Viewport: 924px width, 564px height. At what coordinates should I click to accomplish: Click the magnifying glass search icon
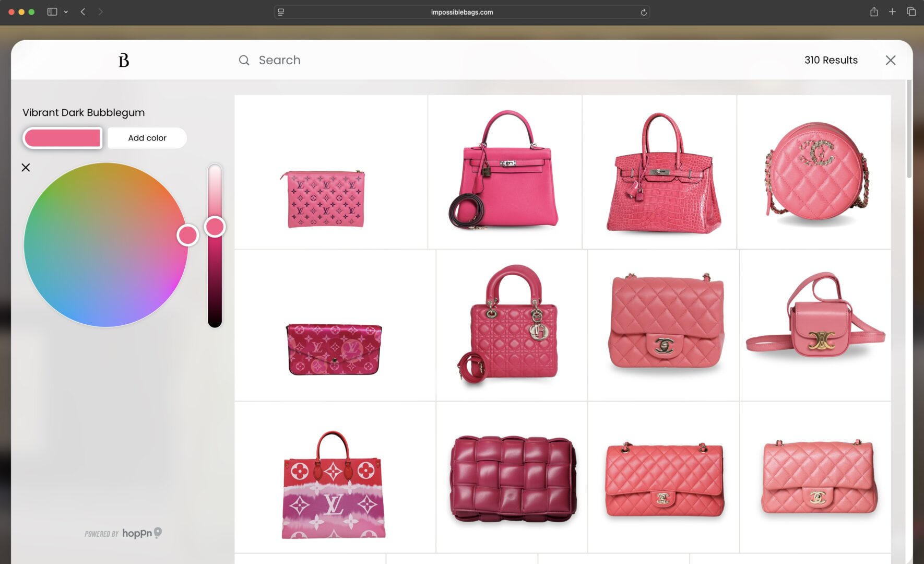click(x=244, y=60)
